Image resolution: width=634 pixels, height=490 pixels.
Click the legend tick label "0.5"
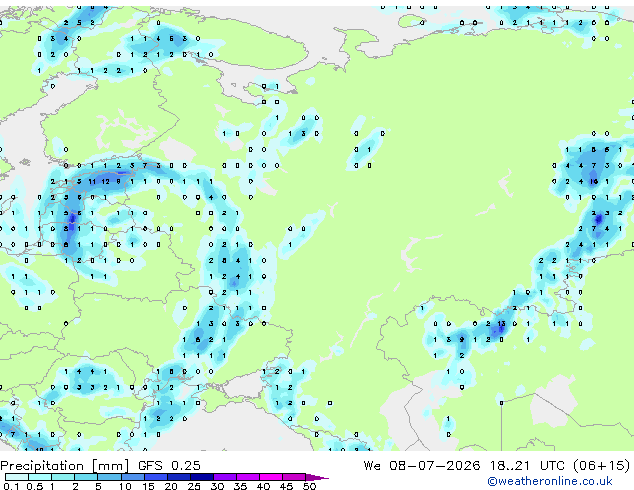35,486
